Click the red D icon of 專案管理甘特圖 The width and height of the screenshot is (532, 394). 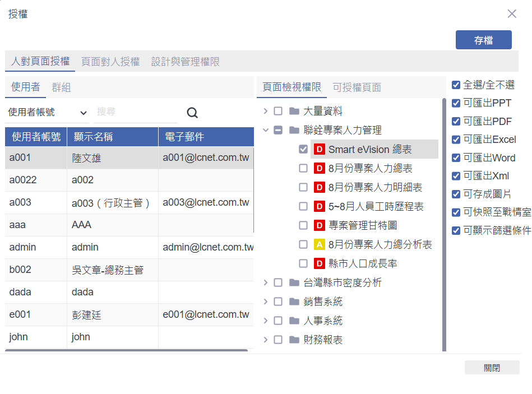pyautogui.click(x=319, y=226)
